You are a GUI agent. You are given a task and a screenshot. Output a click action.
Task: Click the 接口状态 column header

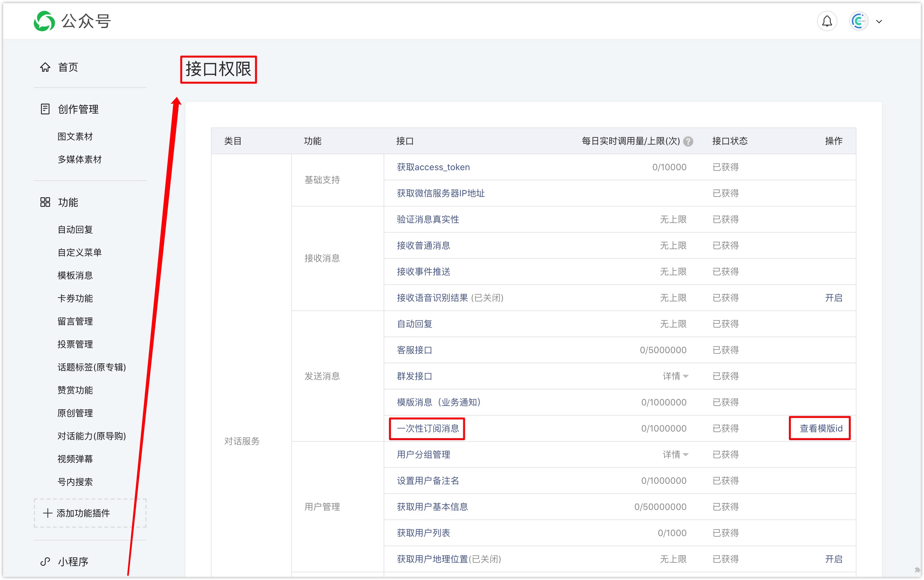coord(730,141)
